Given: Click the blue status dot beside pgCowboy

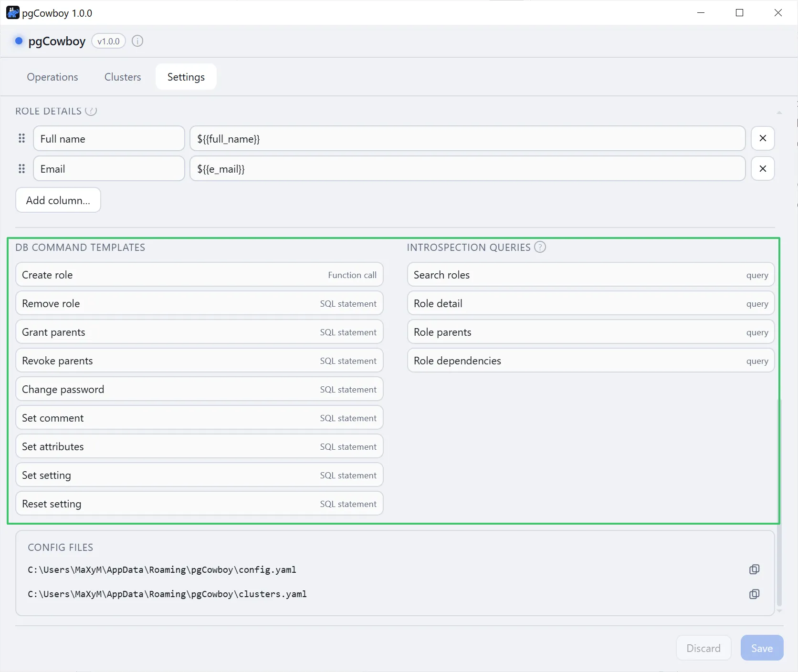Looking at the screenshot, I should click(19, 41).
